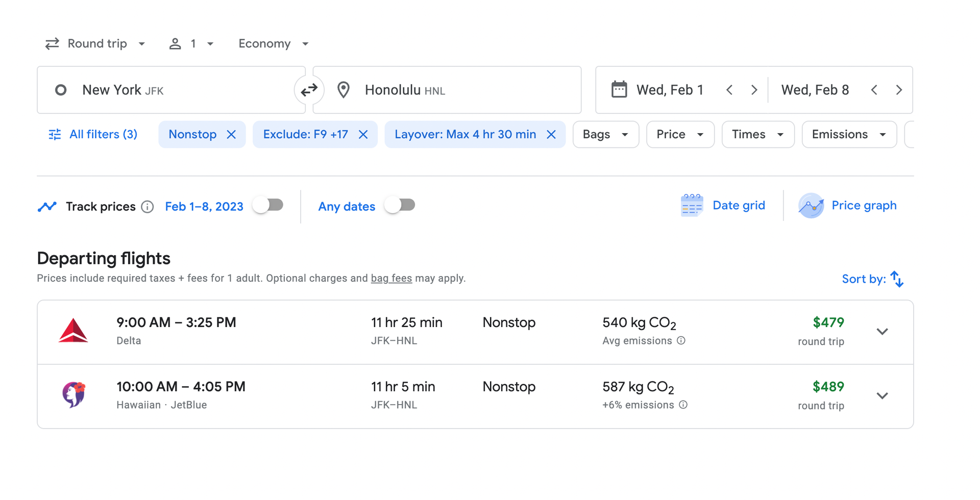Click info icon next to Avg emissions

(x=681, y=341)
